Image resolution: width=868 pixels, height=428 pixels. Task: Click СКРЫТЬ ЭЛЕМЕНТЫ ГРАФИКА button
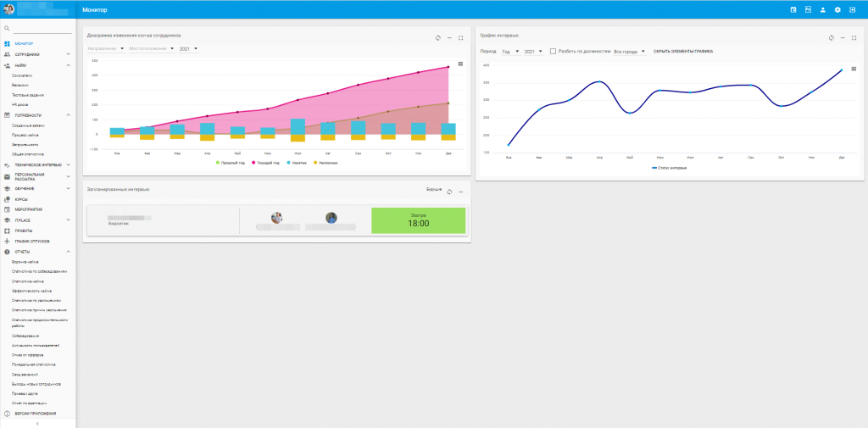point(683,52)
